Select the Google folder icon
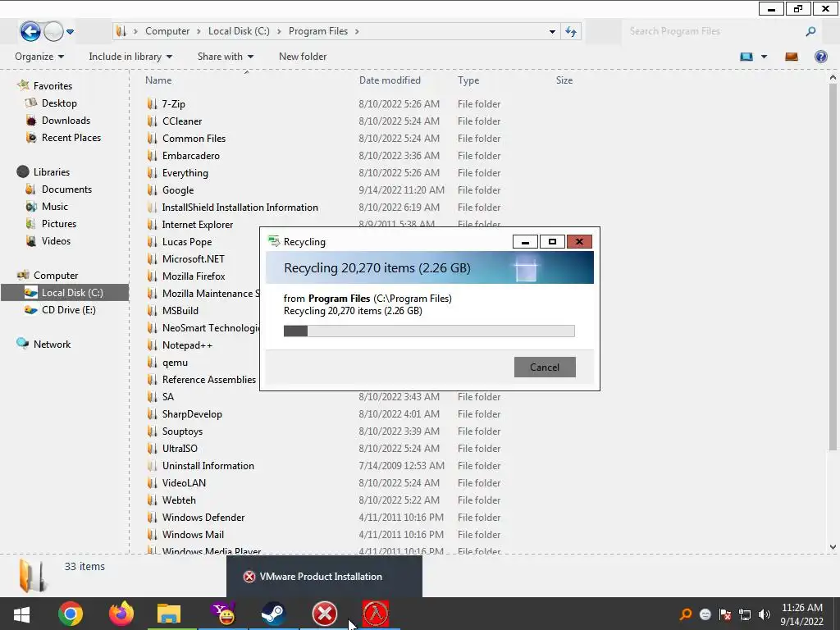The image size is (840, 630). 152,190
